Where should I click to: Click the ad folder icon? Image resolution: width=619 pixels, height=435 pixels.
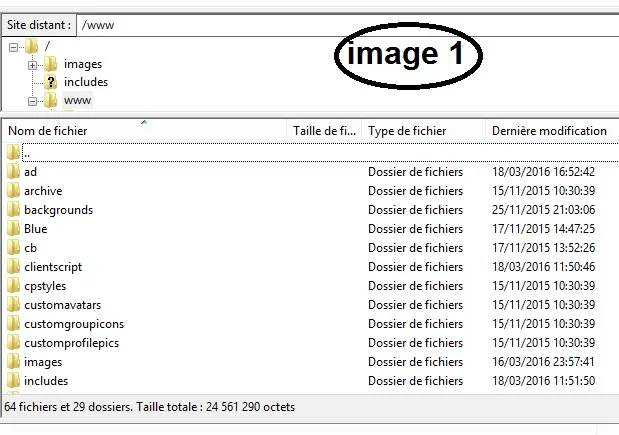[x=13, y=172]
